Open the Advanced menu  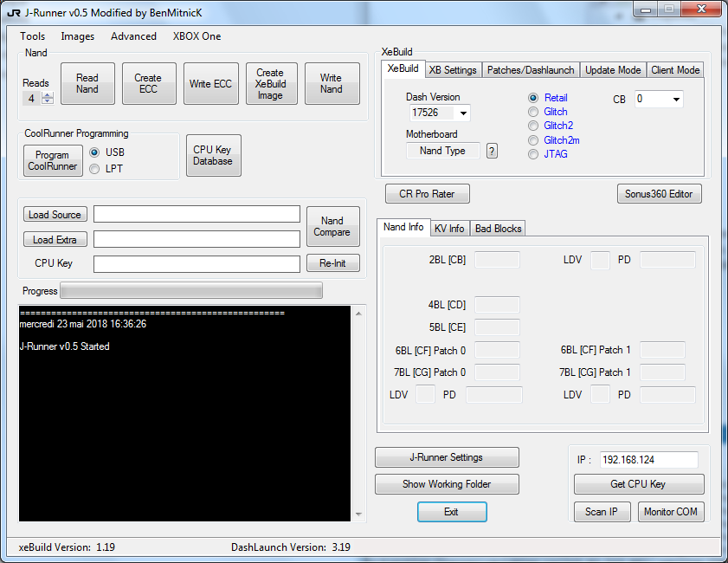(133, 36)
